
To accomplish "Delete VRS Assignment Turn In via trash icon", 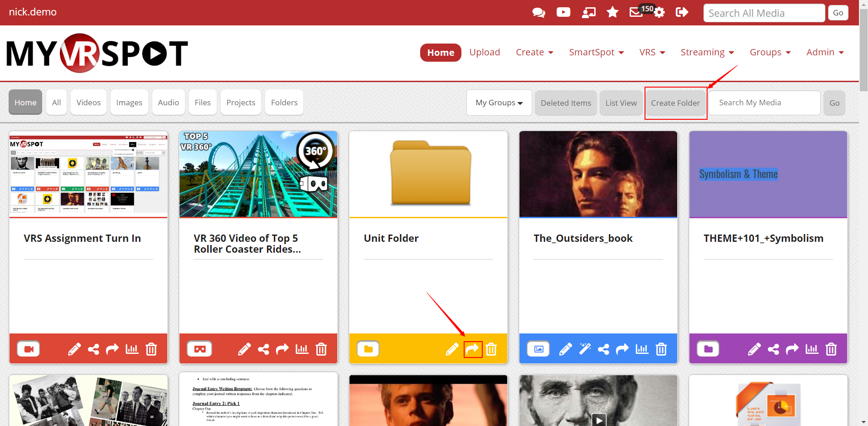I will pos(151,349).
